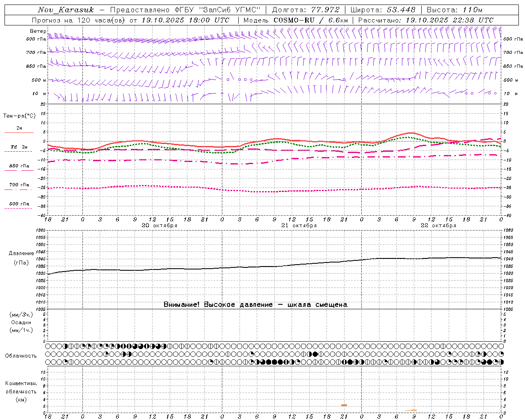Click the date label 21 октября
525x420 pixels.
(x=299, y=226)
